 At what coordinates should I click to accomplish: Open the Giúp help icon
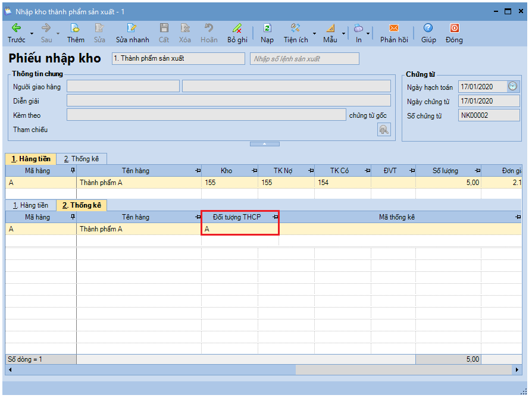click(428, 28)
